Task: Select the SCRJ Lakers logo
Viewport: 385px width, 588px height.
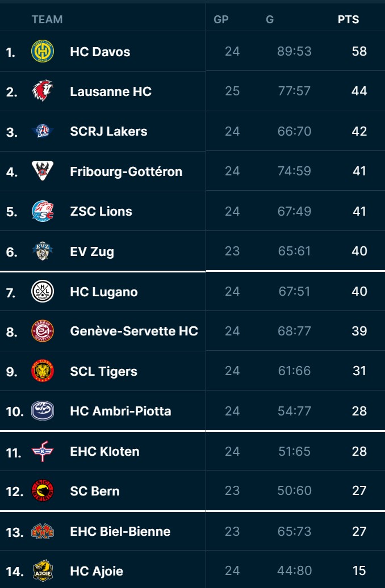Action: 43,131
